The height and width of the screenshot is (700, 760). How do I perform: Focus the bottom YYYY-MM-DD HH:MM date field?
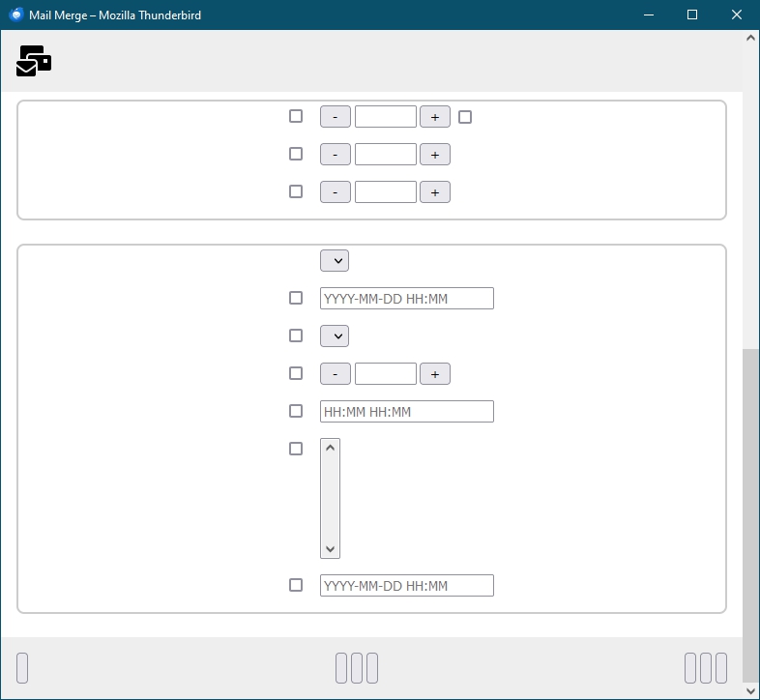[x=407, y=586]
